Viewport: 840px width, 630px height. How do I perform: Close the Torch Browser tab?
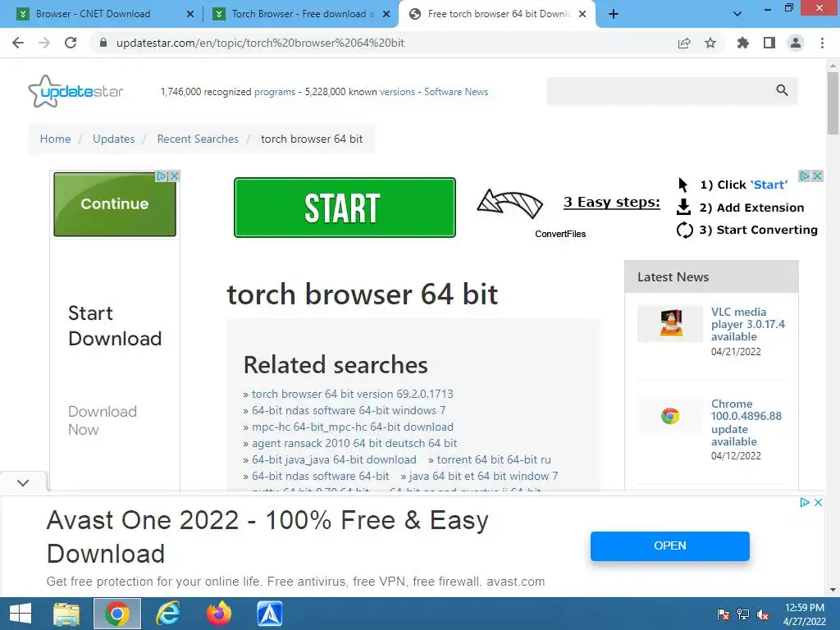tap(386, 14)
